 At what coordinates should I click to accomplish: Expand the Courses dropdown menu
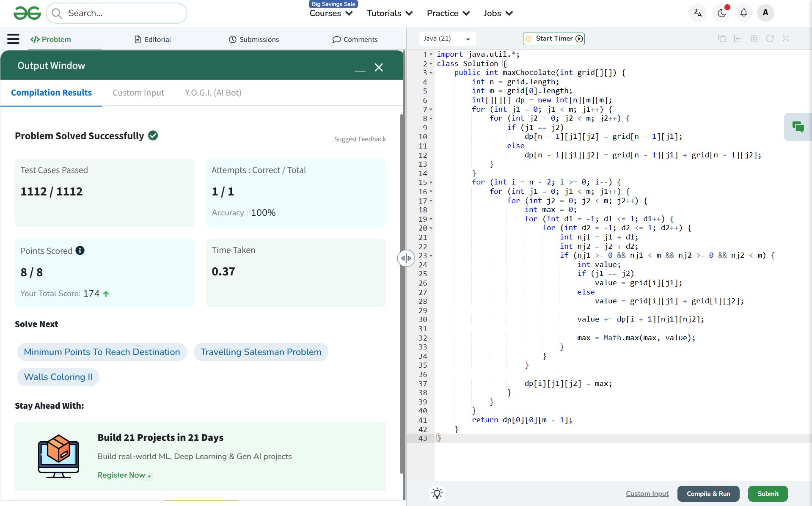coord(331,14)
